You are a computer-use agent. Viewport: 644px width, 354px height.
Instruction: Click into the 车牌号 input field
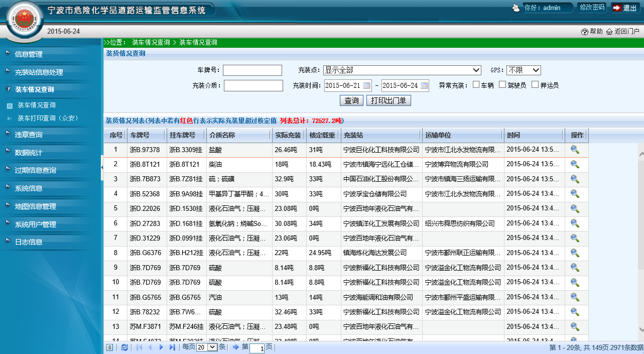pyautogui.click(x=252, y=70)
